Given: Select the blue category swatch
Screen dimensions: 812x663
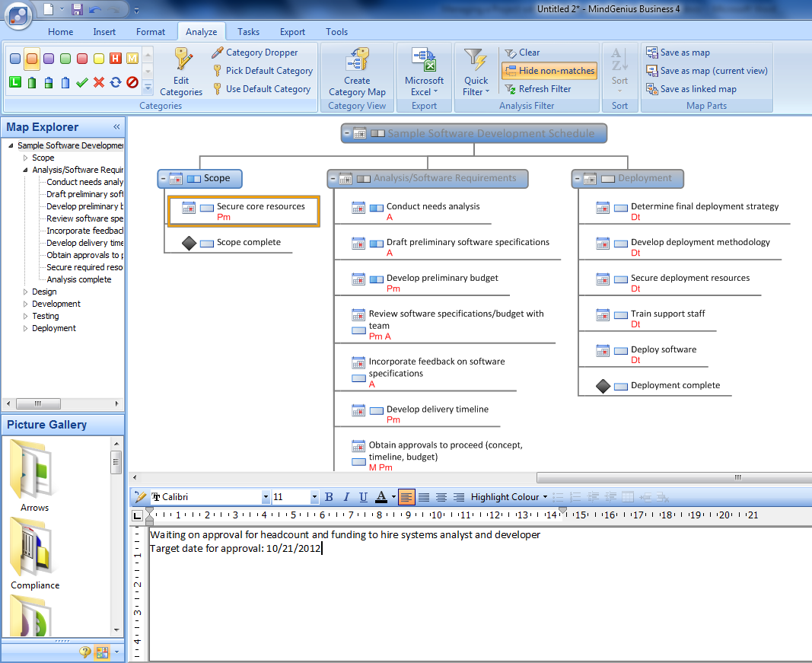Looking at the screenshot, I should (x=15, y=58).
